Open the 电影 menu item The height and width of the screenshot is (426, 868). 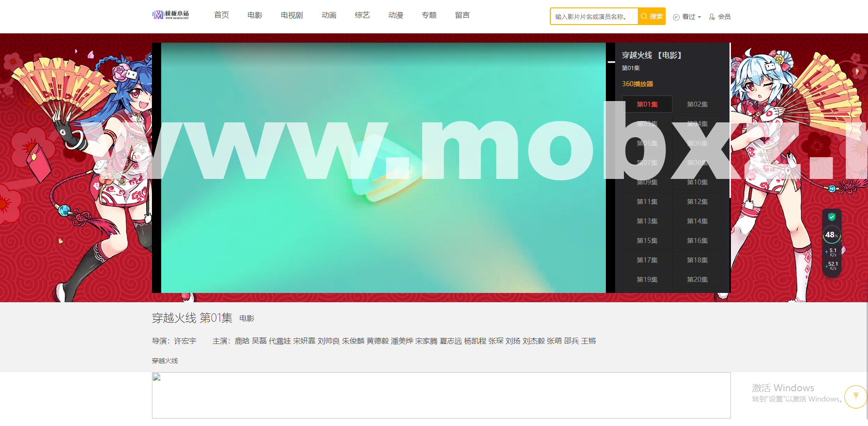click(255, 15)
